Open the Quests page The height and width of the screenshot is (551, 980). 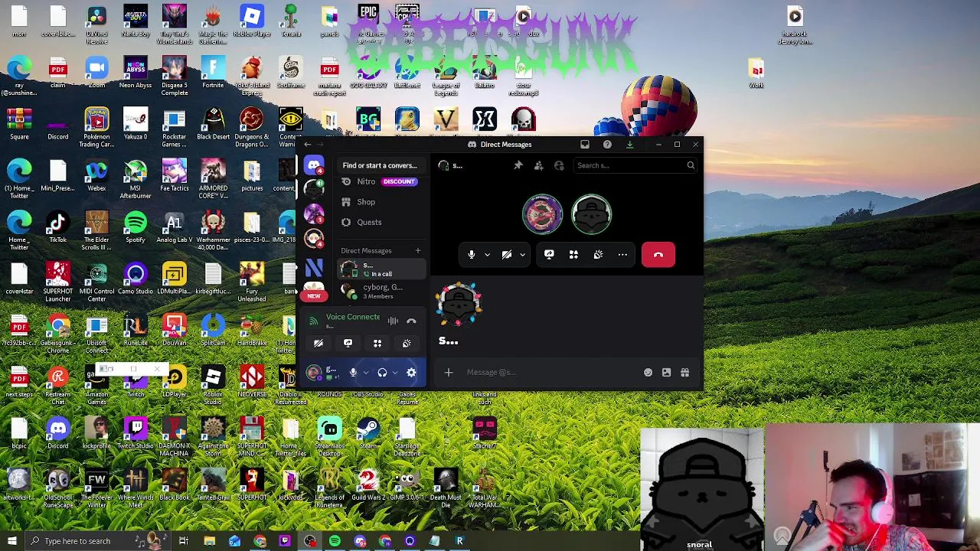click(x=381, y=222)
